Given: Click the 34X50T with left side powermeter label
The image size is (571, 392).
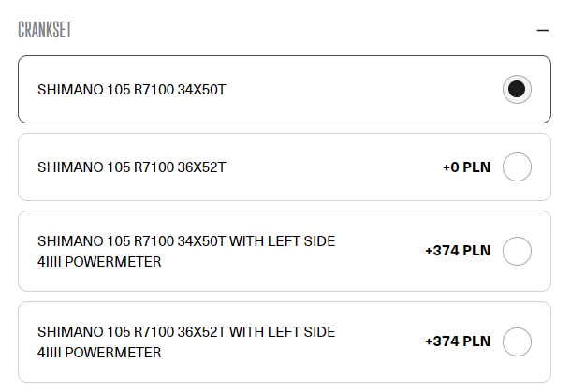Looking at the screenshot, I should [185, 241].
